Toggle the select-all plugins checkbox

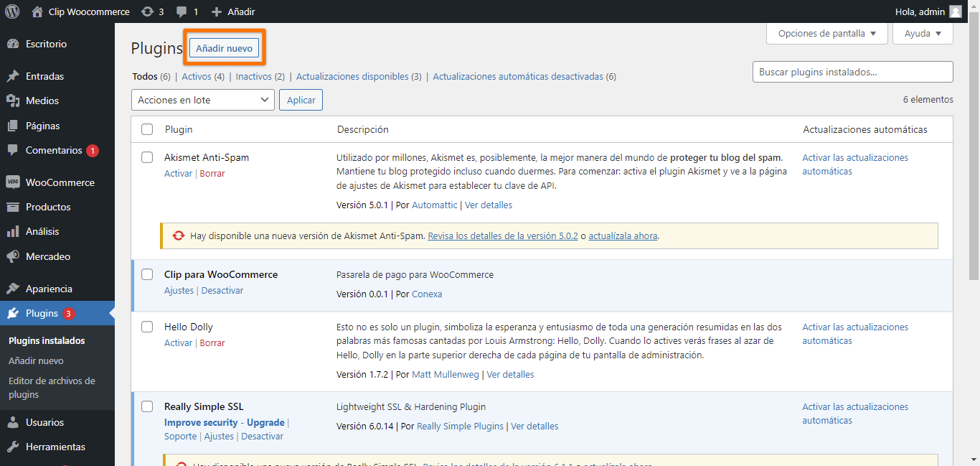(147, 129)
